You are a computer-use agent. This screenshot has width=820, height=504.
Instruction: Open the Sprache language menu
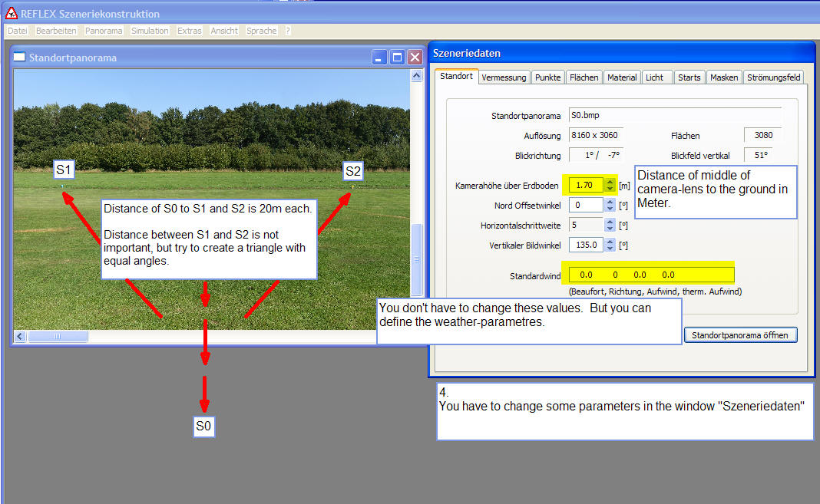(262, 31)
